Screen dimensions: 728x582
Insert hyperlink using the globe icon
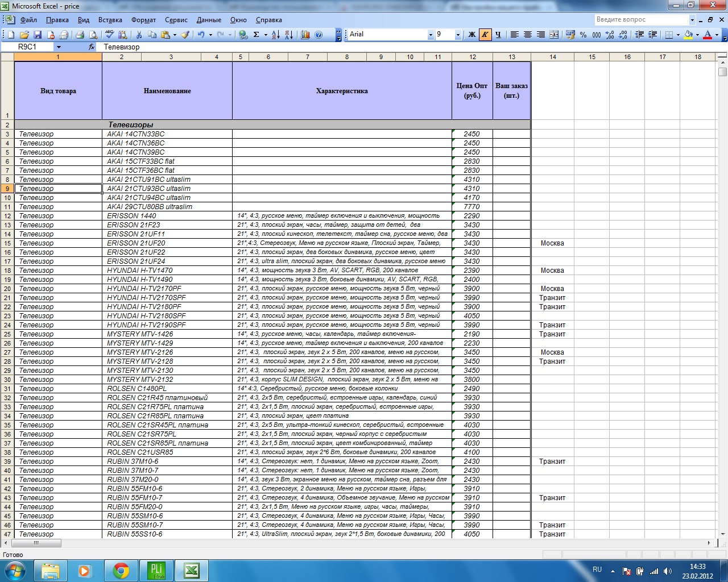[x=243, y=35]
